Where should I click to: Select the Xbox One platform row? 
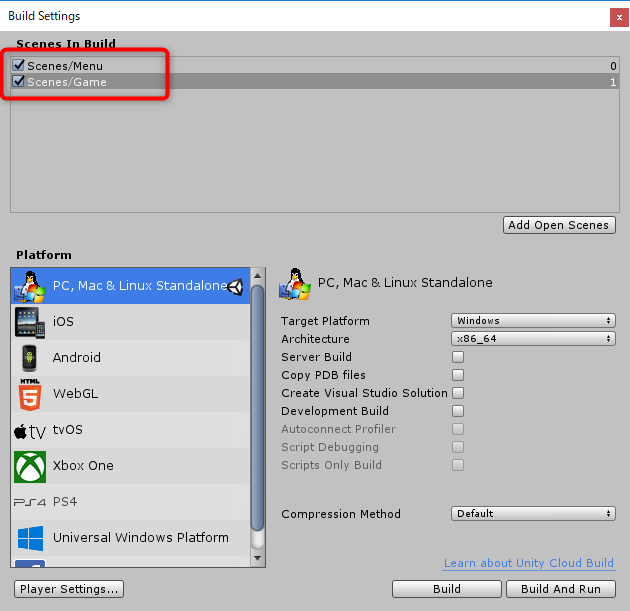(131, 466)
